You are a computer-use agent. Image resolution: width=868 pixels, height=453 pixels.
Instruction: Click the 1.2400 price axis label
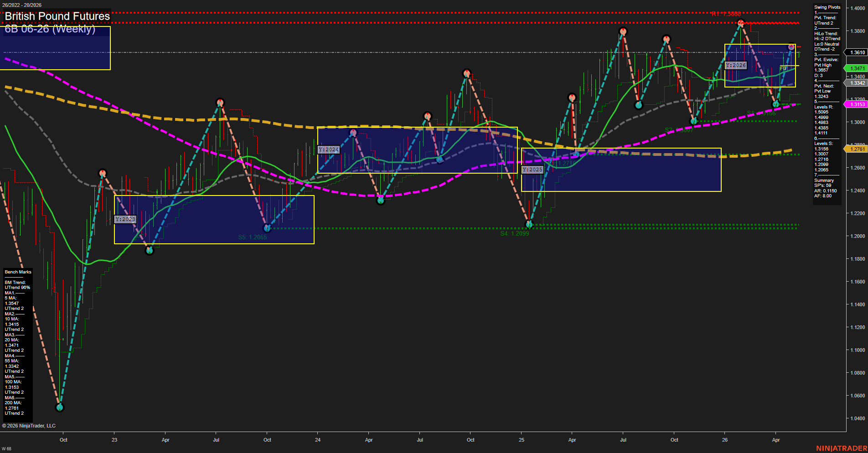click(x=858, y=190)
